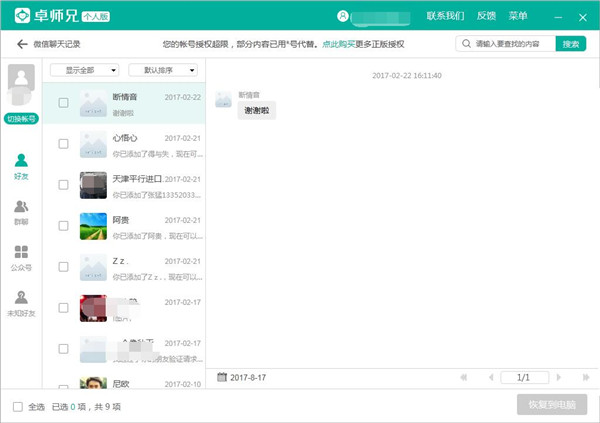Follow the 点此购买 purchase link

[x=339, y=44]
